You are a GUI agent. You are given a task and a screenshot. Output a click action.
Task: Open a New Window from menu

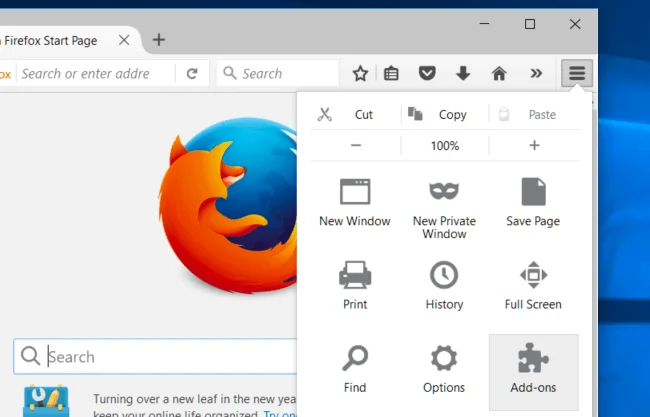click(x=355, y=192)
